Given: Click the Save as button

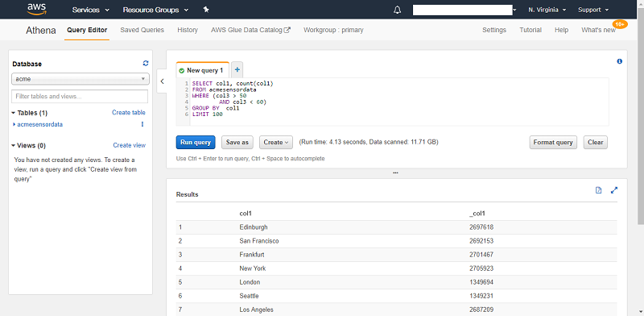Looking at the screenshot, I should [237, 143].
